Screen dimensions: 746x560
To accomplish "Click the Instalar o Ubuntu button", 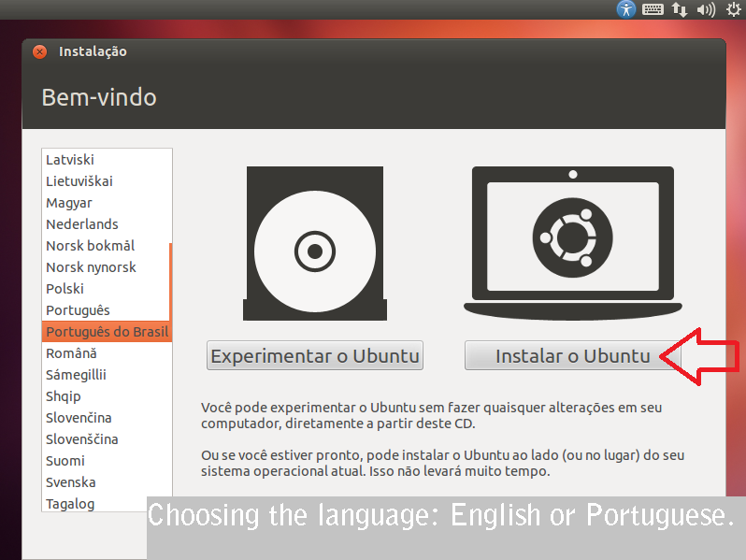I will pyautogui.click(x=572, y=355).
